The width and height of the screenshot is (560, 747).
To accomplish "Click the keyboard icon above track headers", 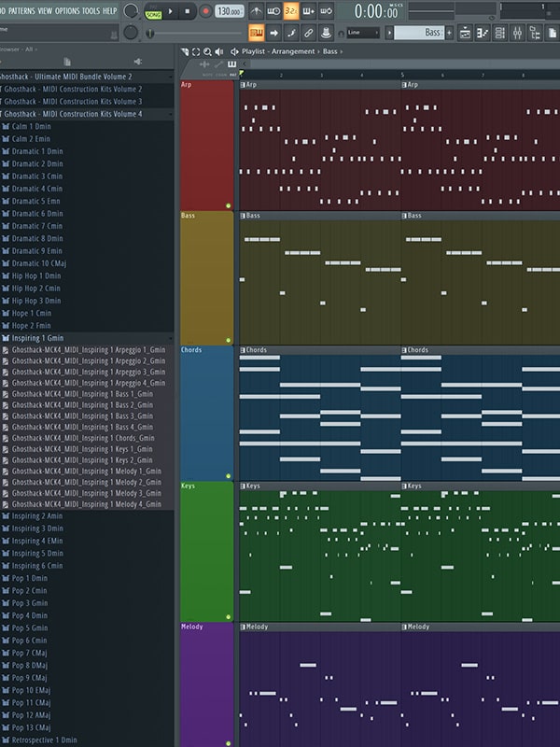I will 231,63.
